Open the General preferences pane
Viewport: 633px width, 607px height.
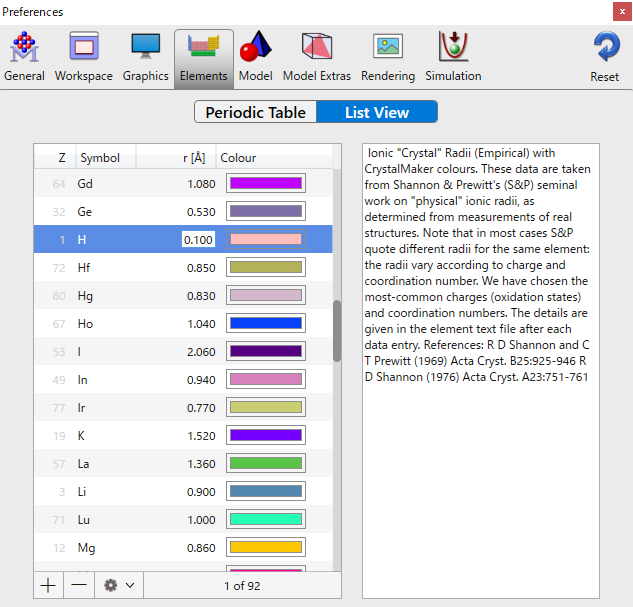tap(24, 57)
